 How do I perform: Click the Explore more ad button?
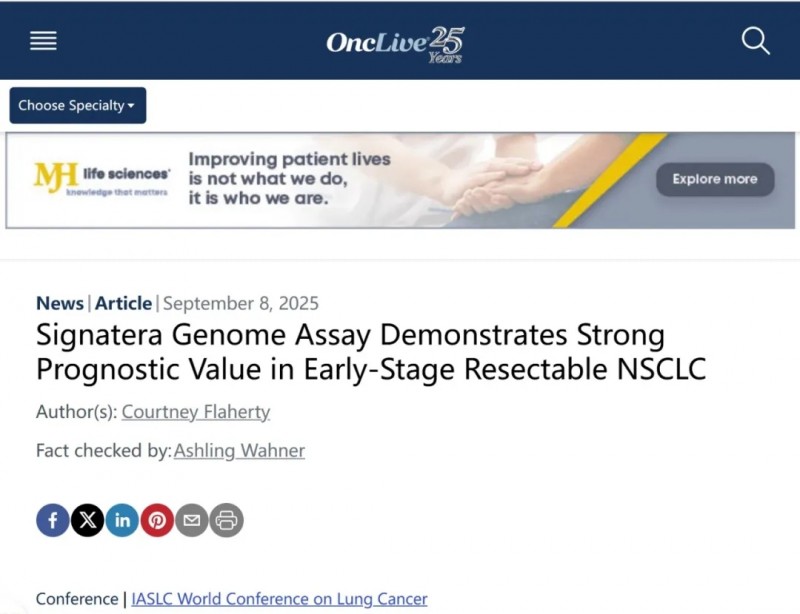[715, 179]
